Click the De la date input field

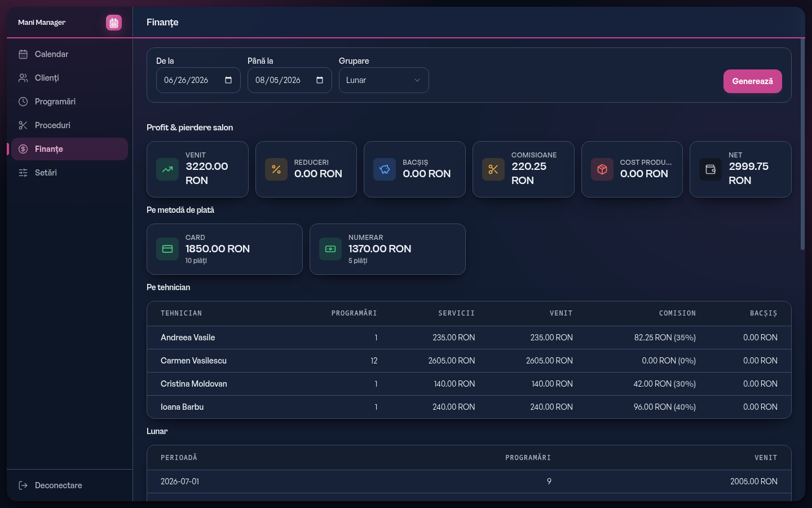coord(198,80)
